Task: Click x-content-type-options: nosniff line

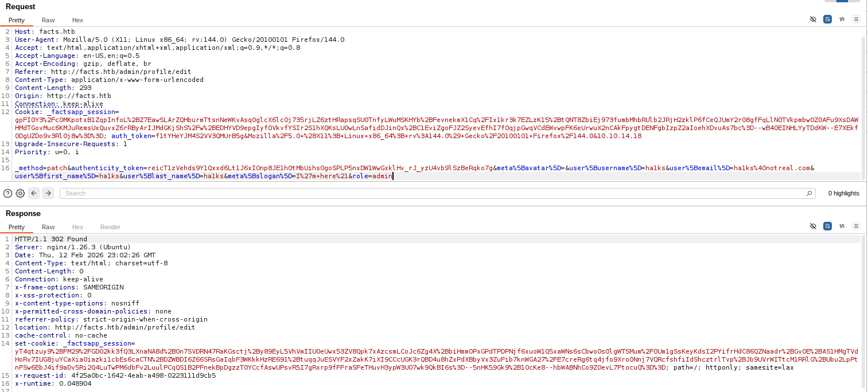Action: coord(77,303)
